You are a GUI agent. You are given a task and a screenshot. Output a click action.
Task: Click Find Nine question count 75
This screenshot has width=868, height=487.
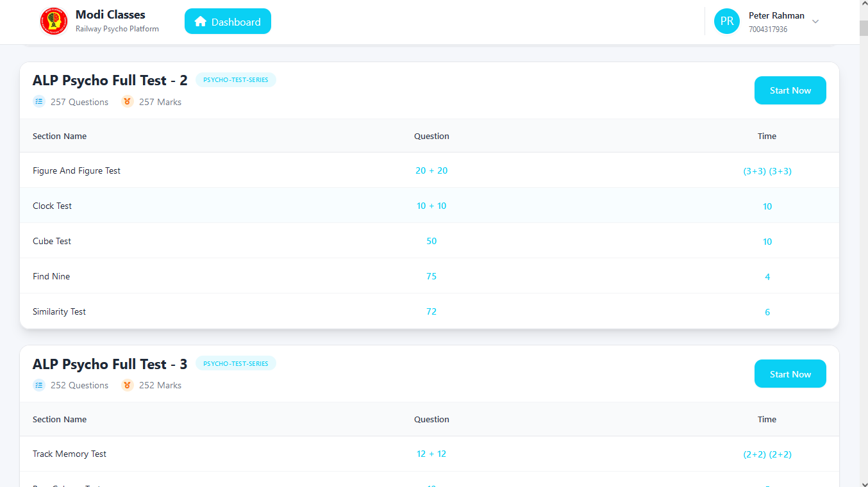click(431, 276)
